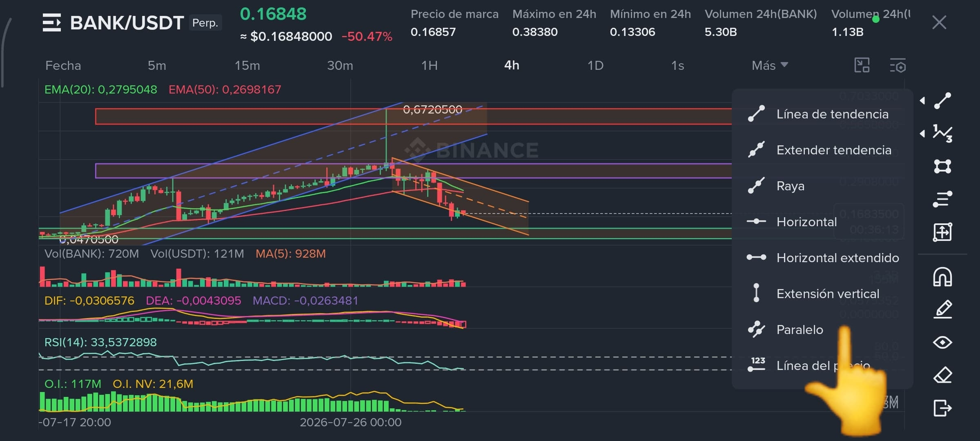This screenshot has width=980, height=441.
Task: Switch to the 30m timeframe
Action: click(x=340, y=65)
